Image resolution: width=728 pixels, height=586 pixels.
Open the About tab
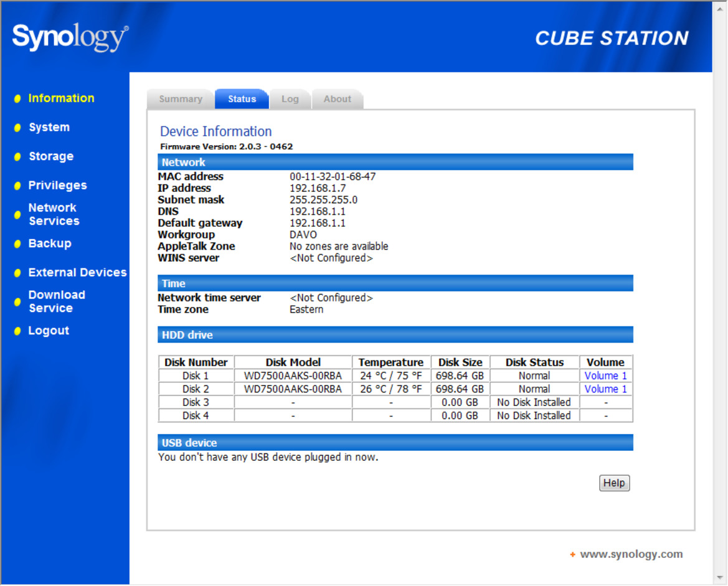click(338, 99)
